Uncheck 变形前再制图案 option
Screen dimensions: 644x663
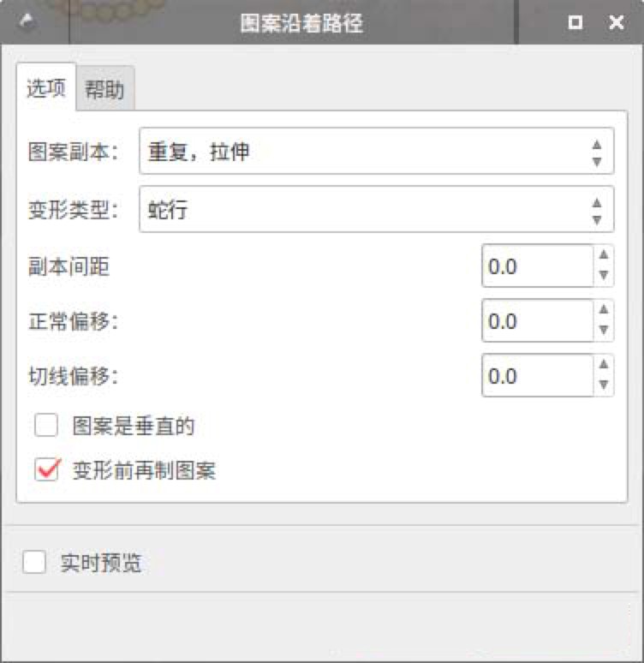46,469
